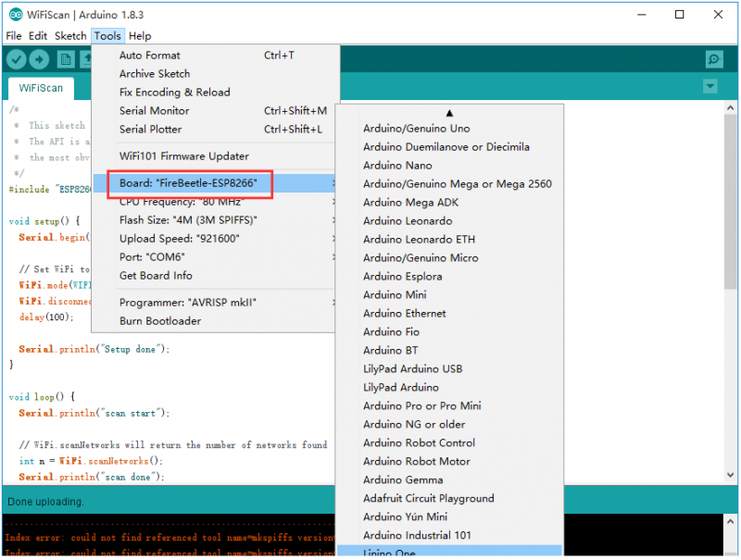The height and width of the screenshot is (560, 741).
Task: Select LilyPad Arduino board
Action: (x=449, y=387)
